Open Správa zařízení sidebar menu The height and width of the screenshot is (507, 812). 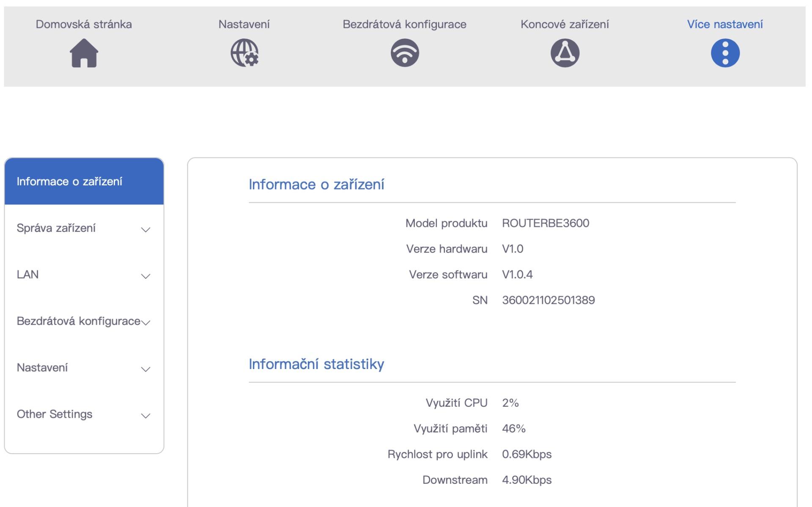pos(56,228)
